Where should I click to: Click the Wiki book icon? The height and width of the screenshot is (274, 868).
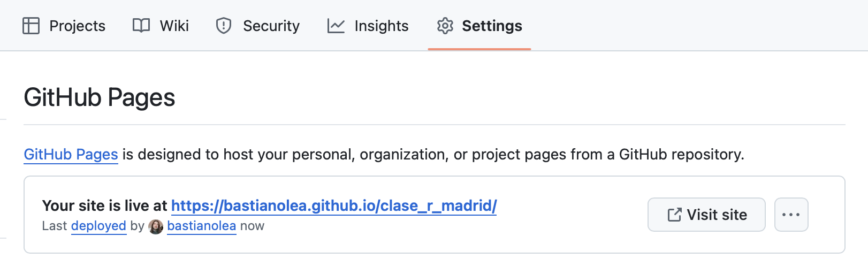pyautogui.click(x=141, y=26)
